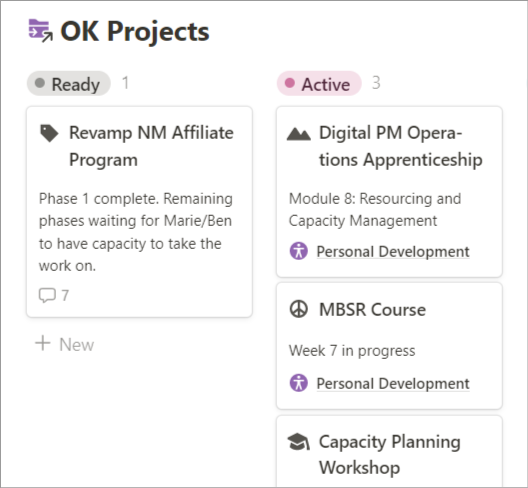Select the Active status group label
The width and height of the screenshot is (528, 488).
pos(319,84)
